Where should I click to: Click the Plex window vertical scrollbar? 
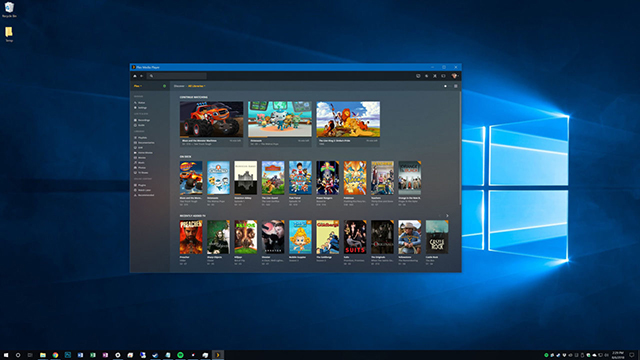coord(460,148)
